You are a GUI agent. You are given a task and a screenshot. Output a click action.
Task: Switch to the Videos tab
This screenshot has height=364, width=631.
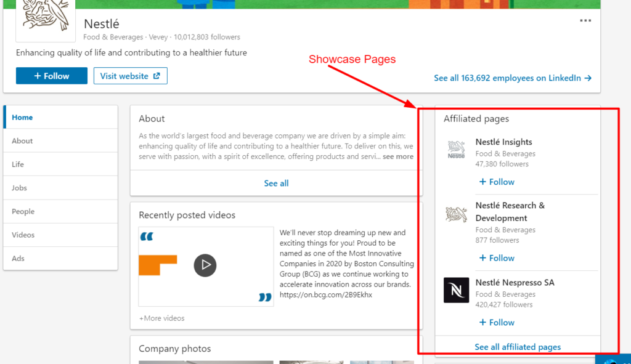click(x=61, y=235)
